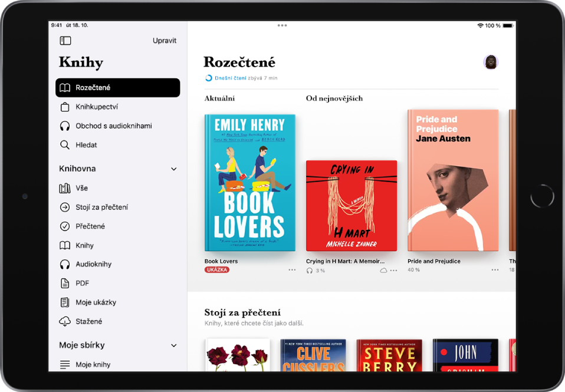Show Vše in the library
The image size is (565, 392).
click(x=118, y=188)
